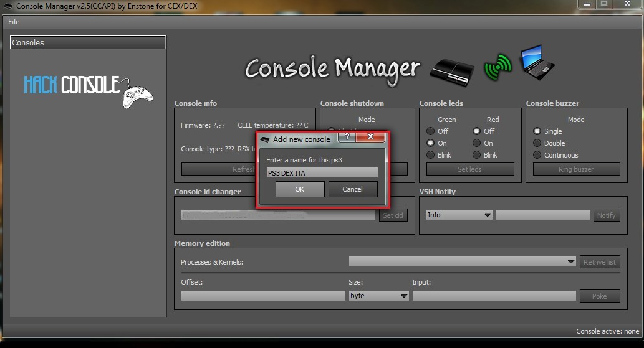Click the laptop icon in header
This screenshot has width=644, height=348.
[537, 62]
